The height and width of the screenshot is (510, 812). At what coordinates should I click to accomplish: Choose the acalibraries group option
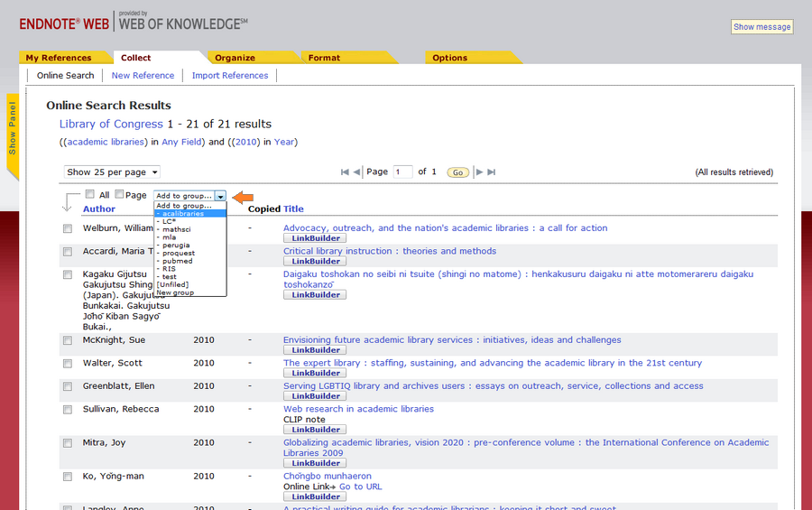coord(180,214)
